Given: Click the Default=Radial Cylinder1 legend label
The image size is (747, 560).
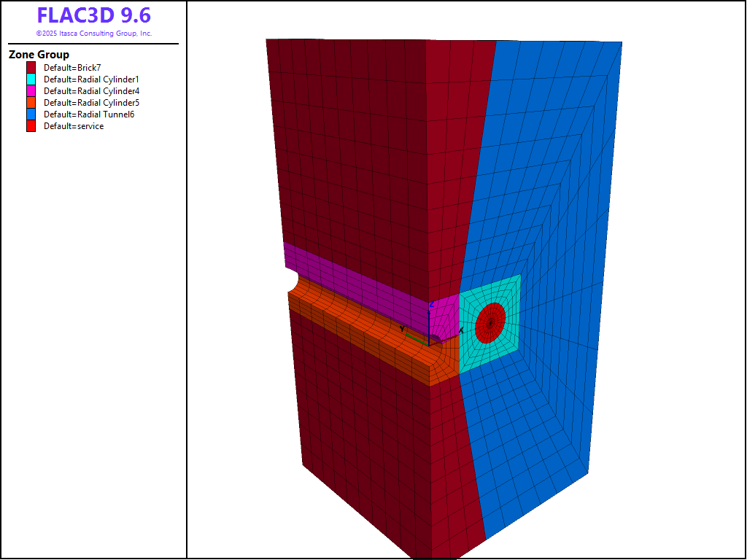Looking at the screenshot, I should tap(91, 79).
